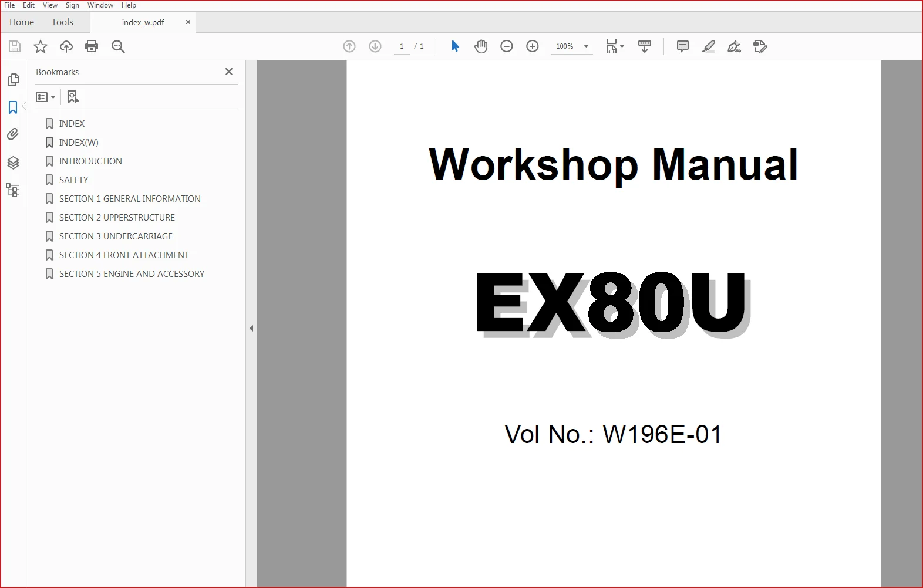Add a comment with sticky note icon
This screenshot has height=588, width=923.
coord(683,46)
